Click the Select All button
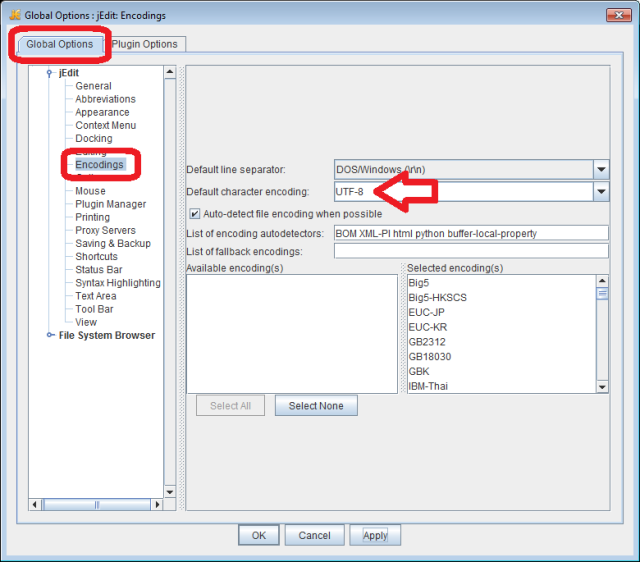The width and height of the screenshot is (640, 562). click(x=230, y=406)
